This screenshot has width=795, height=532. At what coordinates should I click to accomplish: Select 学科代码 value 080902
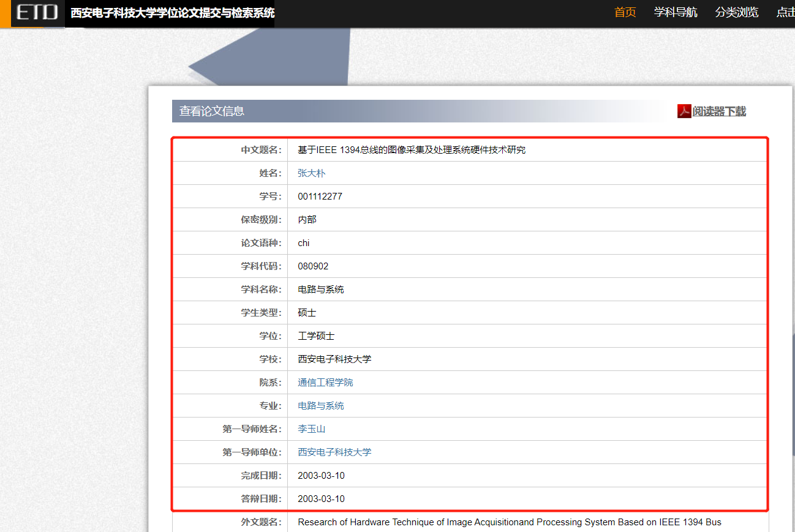click(313, 266)
